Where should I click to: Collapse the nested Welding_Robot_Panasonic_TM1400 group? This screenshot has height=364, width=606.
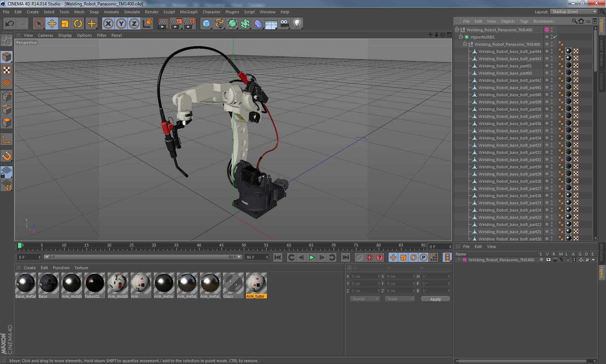[465, 44]
